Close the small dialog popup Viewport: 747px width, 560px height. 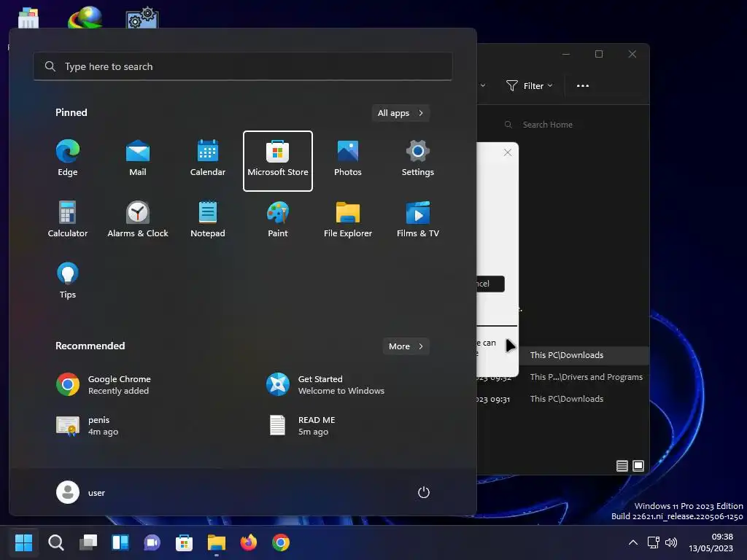[x=508, y=152]
